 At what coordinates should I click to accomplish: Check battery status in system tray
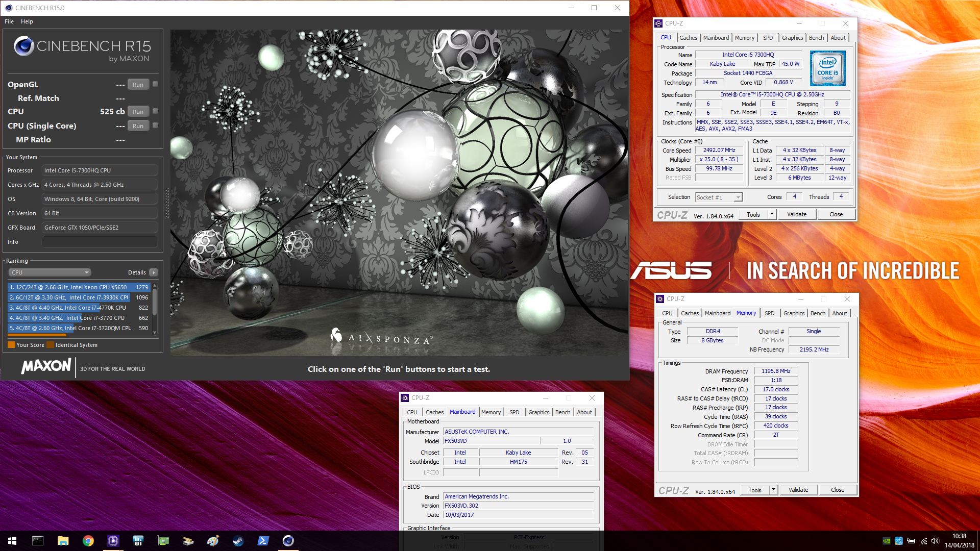[911, 541]
